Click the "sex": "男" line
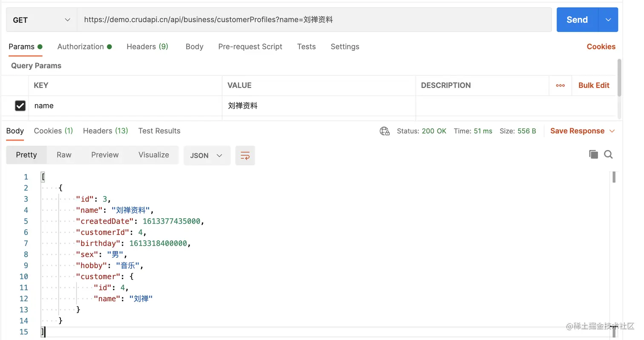The height and width of the screenshot is (340, 644). 101,254
